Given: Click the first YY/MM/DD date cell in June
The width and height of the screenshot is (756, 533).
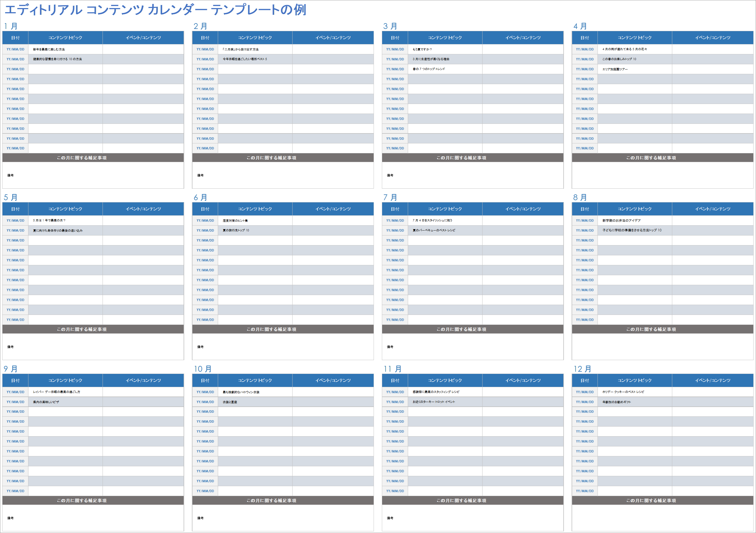Looking at the screenshot, I should point(205,220).
